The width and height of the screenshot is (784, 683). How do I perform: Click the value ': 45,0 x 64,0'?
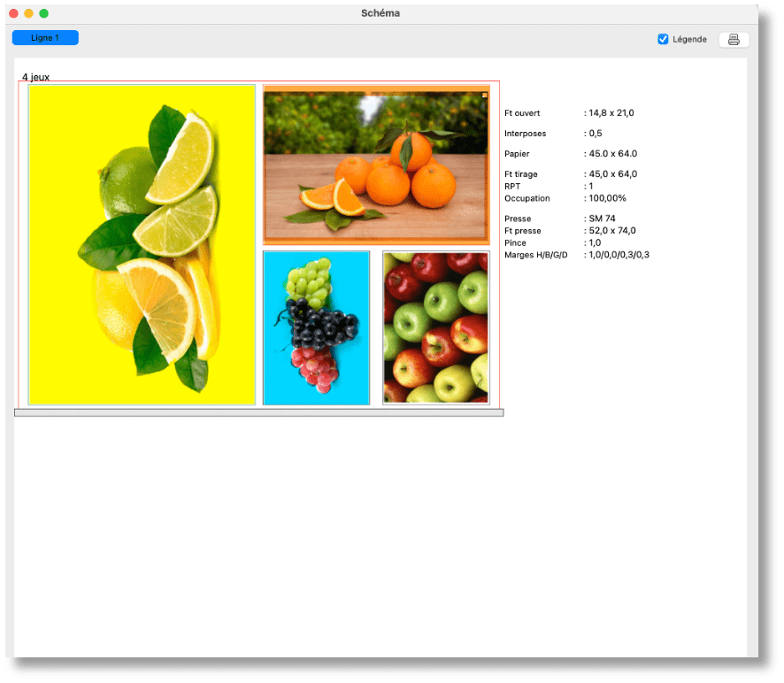coord(610,174)
